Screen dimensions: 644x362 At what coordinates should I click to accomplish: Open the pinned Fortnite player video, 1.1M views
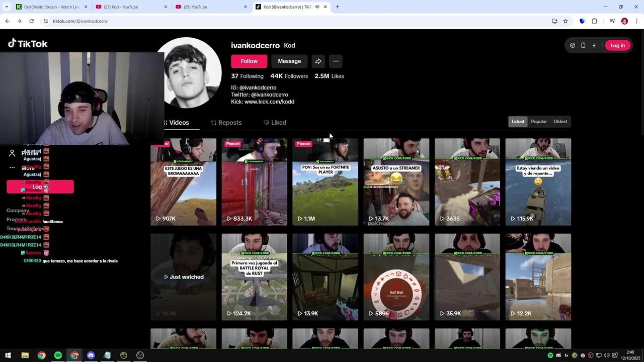pyautogui.click(x=325, y=182)
